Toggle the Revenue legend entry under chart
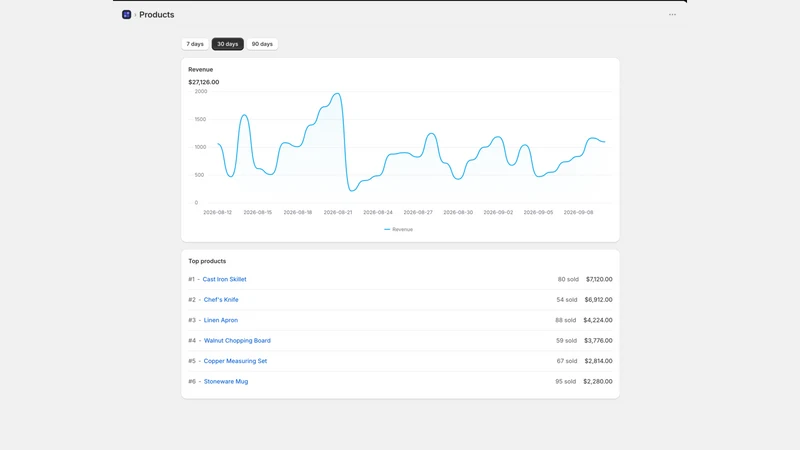The image size is (800, 450). coord(398,230)
